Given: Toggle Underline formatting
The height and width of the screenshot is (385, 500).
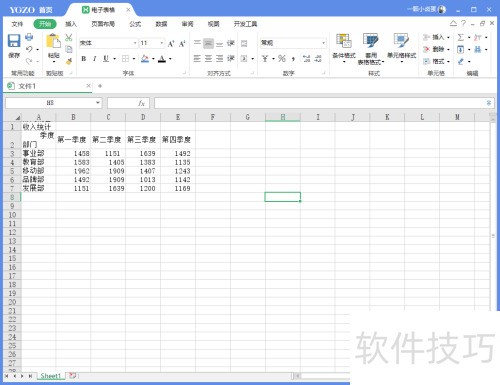Looking at the screenshot, I should 106,59.
